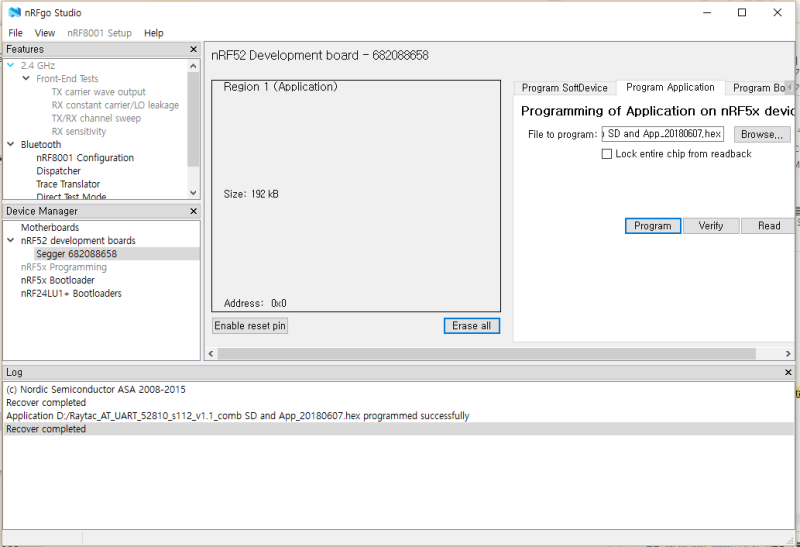
Task: Select TX/RX channel sweep item
Action: (96, 118)
